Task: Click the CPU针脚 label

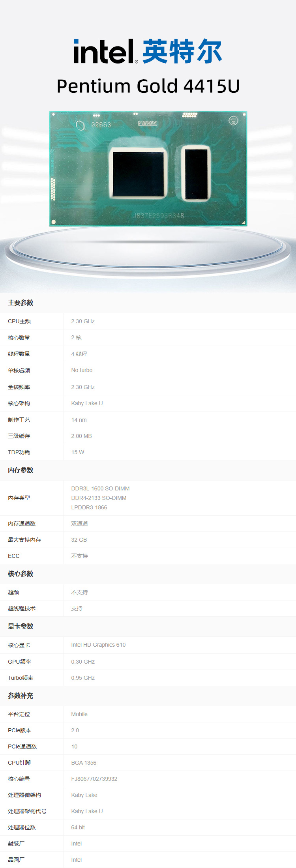Action: click(19, 763)
